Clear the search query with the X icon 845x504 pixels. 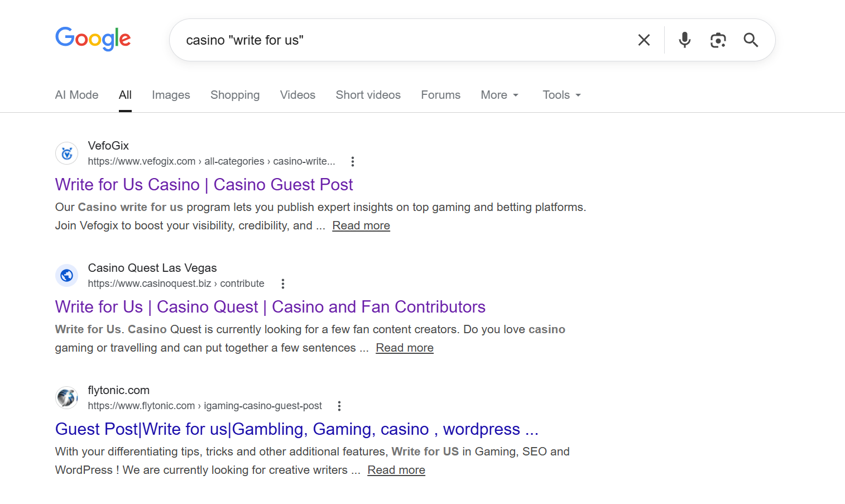pos(644,40)
